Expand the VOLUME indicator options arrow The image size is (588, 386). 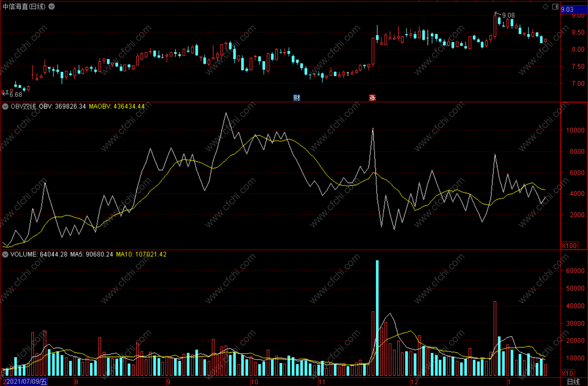pos(5,254)
